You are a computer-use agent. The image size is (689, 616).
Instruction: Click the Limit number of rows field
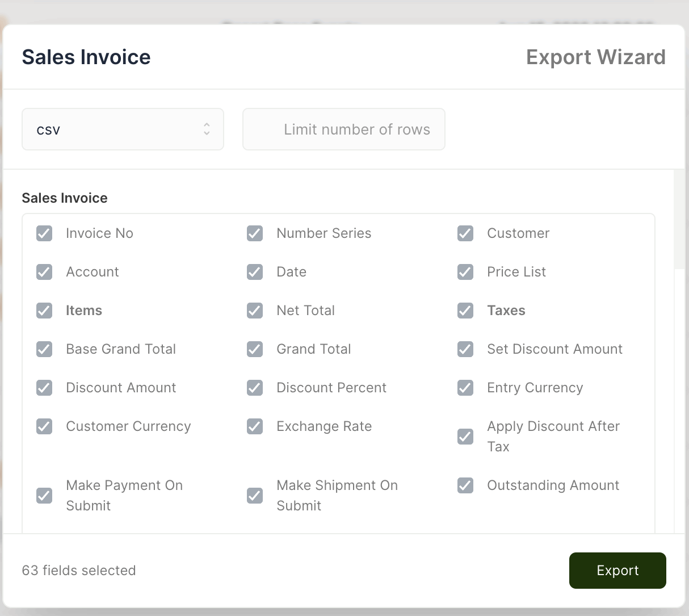[343, 129]
